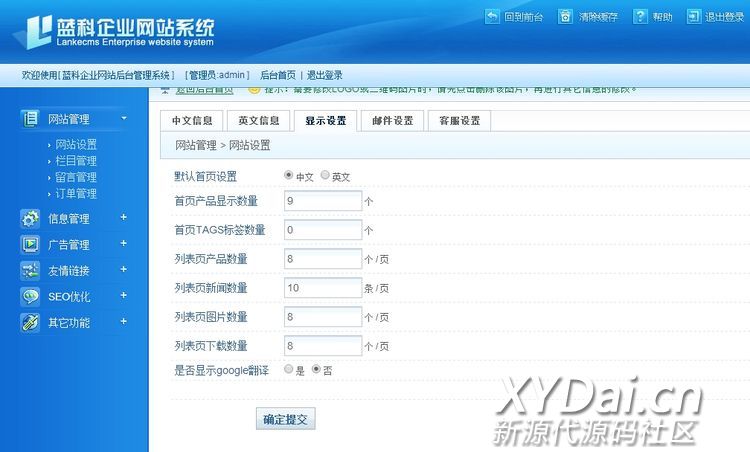The width and height of the screenshot is (750, 452).
Task: Collapse the 网站管理 menu arrow
Action: pyautogui.click(x=124, y=118)
